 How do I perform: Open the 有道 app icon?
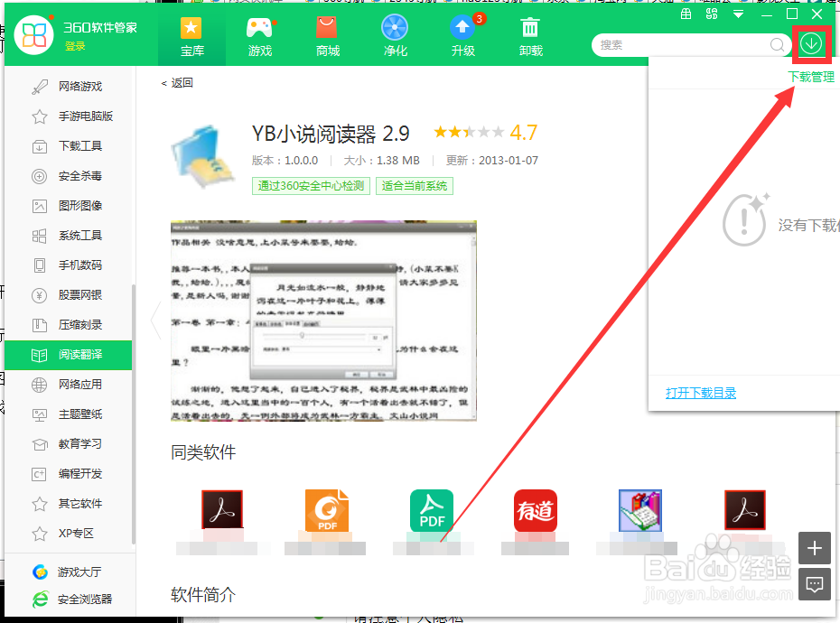pyautogui.click(x=536, y=510)
